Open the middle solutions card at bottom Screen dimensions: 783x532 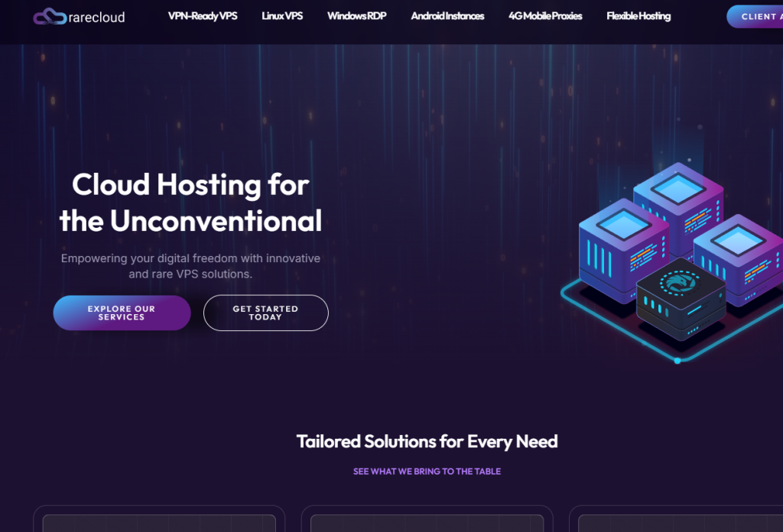[427, 519]
